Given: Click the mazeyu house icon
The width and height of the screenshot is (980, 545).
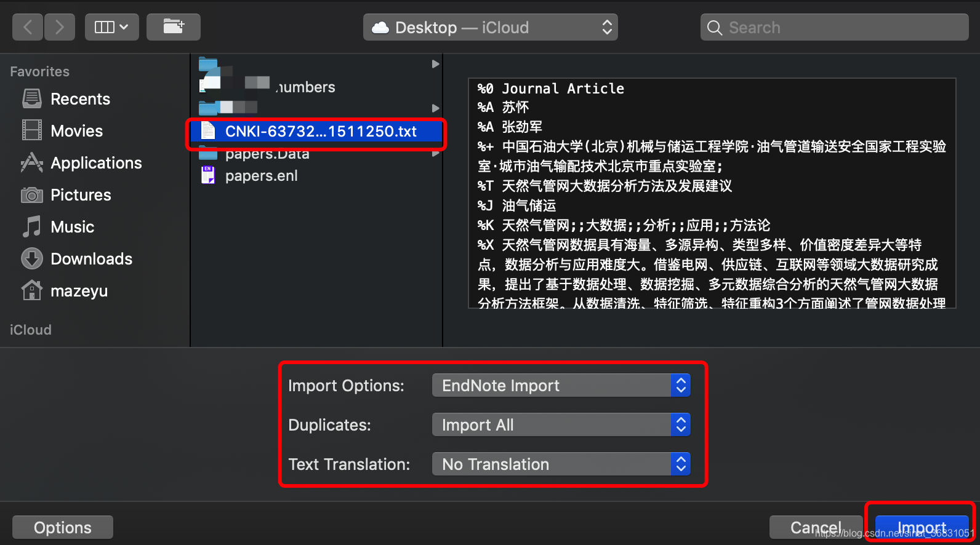Looking at the screenshot, I should point(32,290).
